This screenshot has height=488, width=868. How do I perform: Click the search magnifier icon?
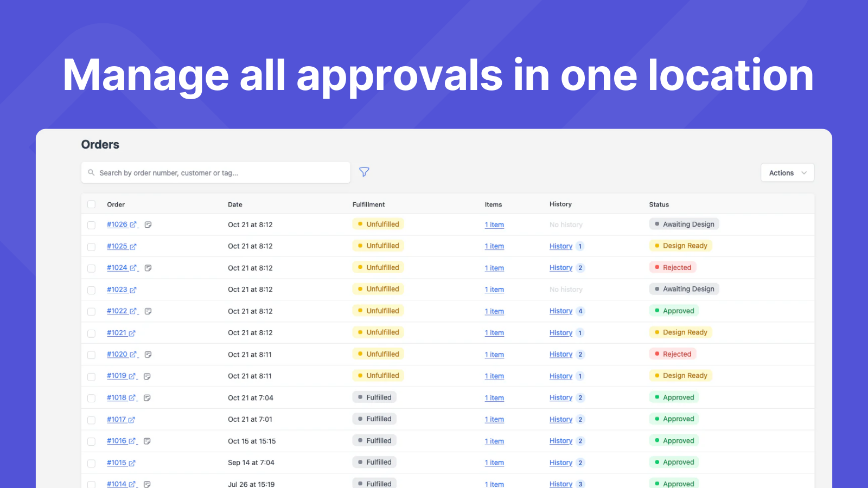pos(91,173)
